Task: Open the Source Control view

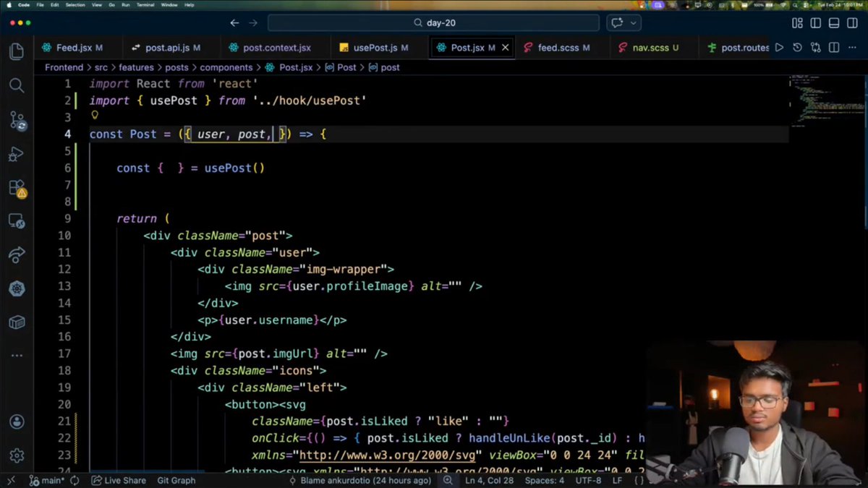Action: [x=17, y=121]
